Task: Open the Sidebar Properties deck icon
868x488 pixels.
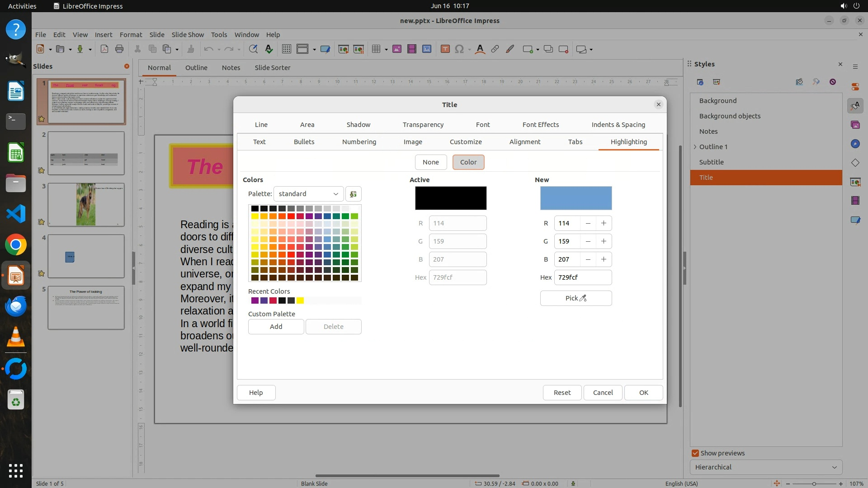Action: click(855, 87)
